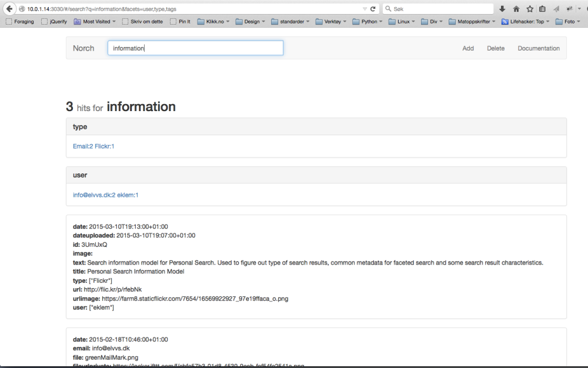Screen dimensions: 588x368
Task: Select Delete in the Norch navbar
Action: click(496, 48)
